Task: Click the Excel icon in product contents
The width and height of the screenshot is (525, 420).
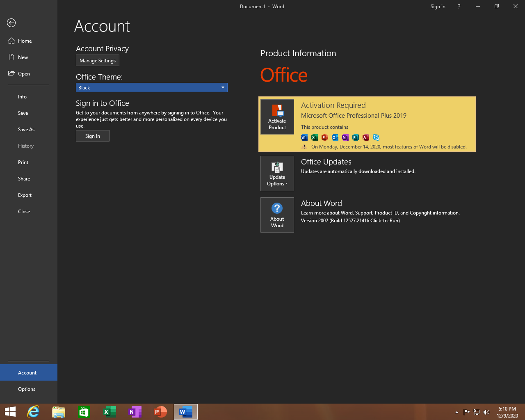Action: (x=315, y=137)
